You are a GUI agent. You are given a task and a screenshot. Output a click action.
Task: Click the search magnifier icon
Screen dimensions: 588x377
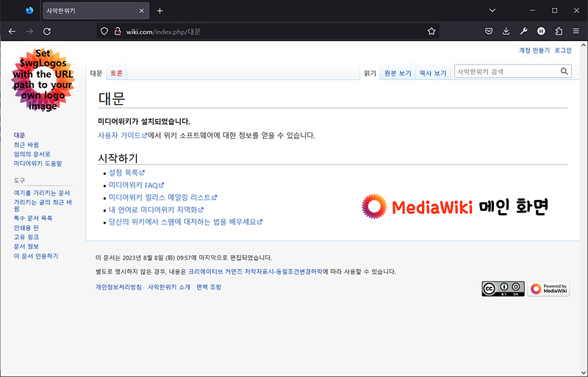(x=564, y=71)
